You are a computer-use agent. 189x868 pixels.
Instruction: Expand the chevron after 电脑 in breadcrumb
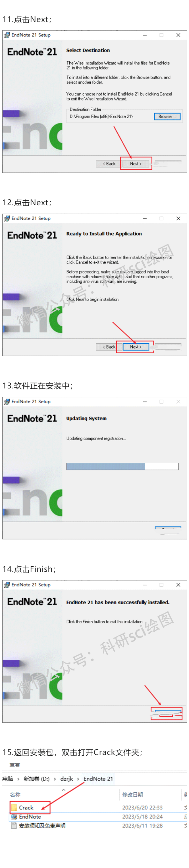pos(18,779)
